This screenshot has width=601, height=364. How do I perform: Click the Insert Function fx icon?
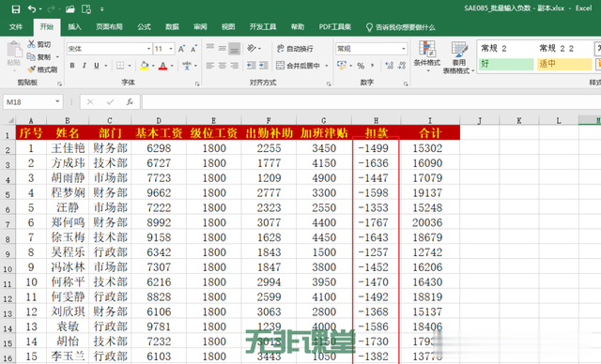[x=130, y=102]
